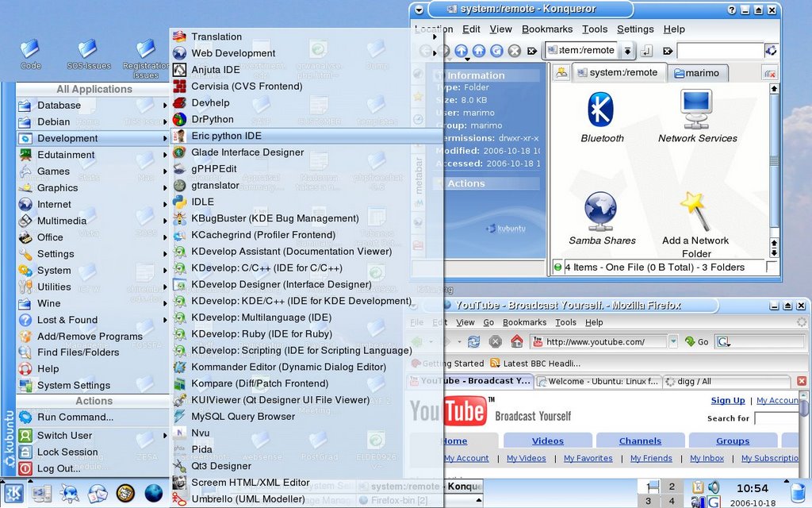The height and width of the screenshot is (508, 812).
Task: Open Konqueror Settings menu
Action: [x=635, y=29]
